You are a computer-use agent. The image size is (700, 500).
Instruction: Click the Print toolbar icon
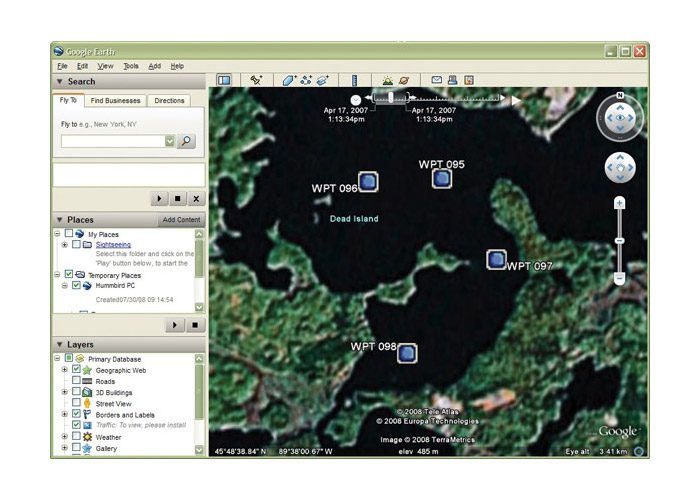(x=452, y=80)
